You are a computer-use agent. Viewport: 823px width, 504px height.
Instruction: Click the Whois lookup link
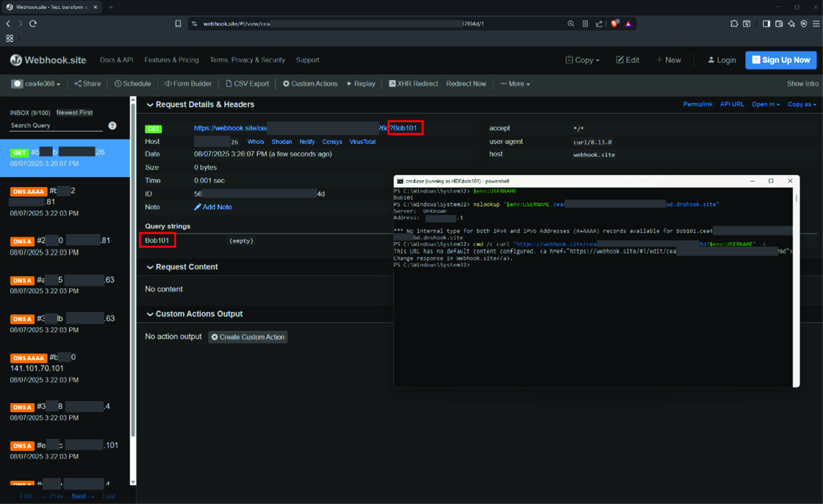click(x=256, y=141)
